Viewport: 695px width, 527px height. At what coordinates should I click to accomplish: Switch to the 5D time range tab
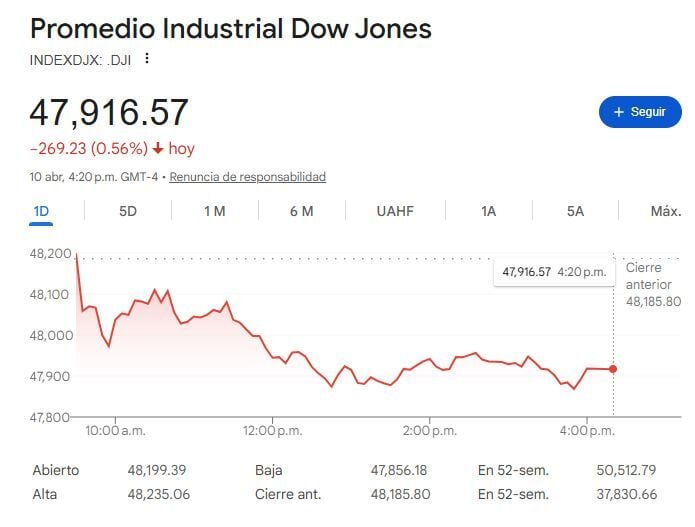click(x=128, y=211)
